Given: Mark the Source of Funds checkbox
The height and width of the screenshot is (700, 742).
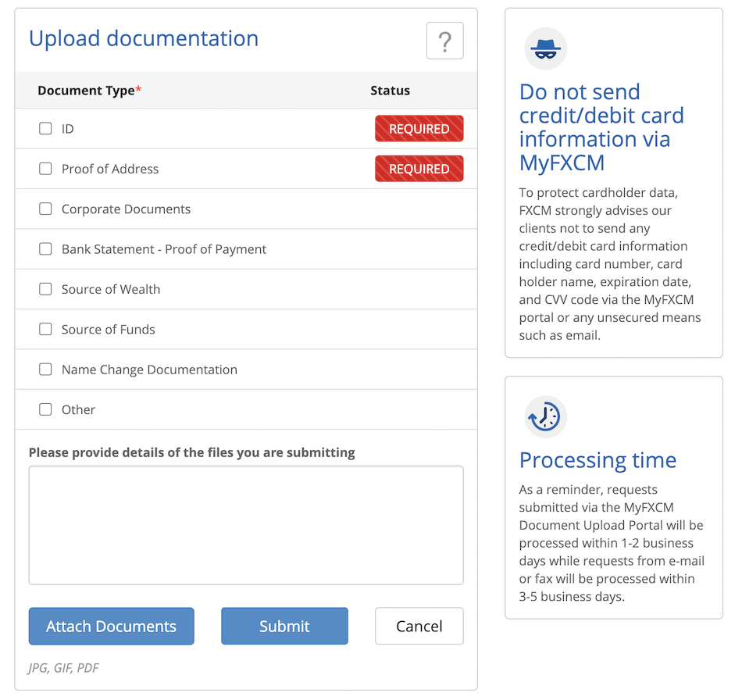Looking at the screenshot, I should coord(46,330).
